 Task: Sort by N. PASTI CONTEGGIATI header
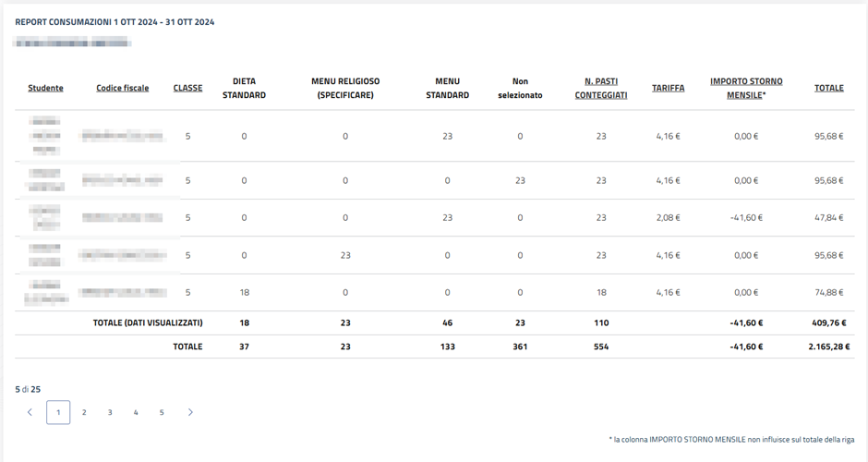click(600, 88)
